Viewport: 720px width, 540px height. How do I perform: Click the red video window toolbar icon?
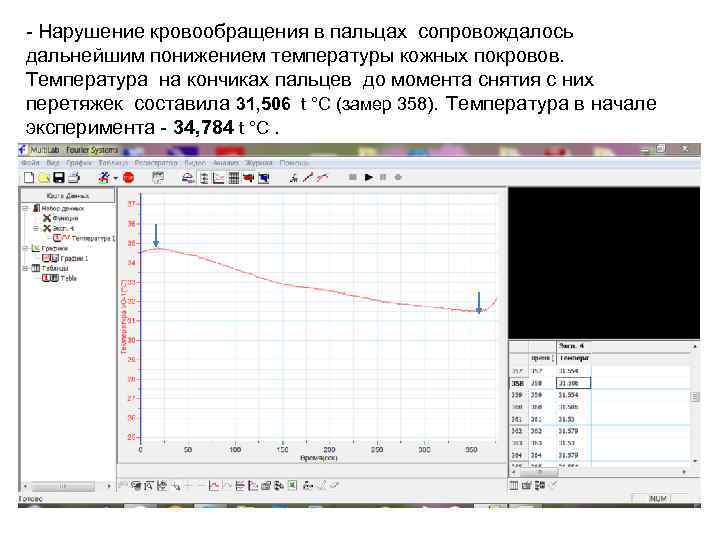click(x=248, y=178)
